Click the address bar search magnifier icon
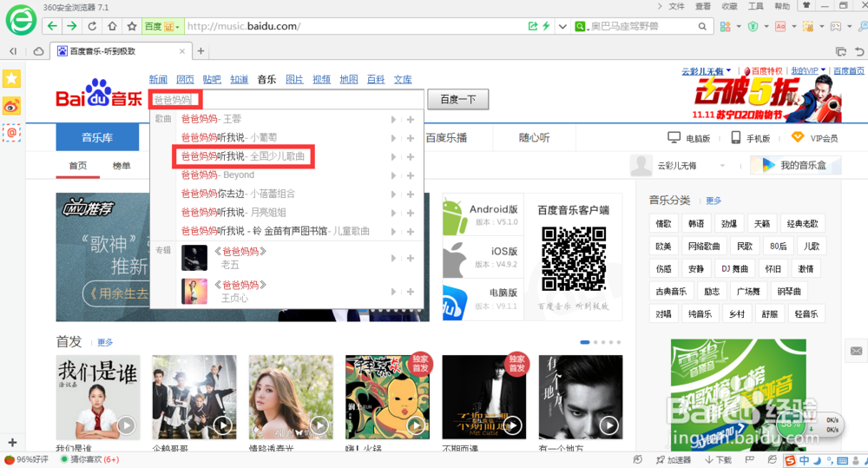Viewport: 868px width, 468px height. point(702,26)
